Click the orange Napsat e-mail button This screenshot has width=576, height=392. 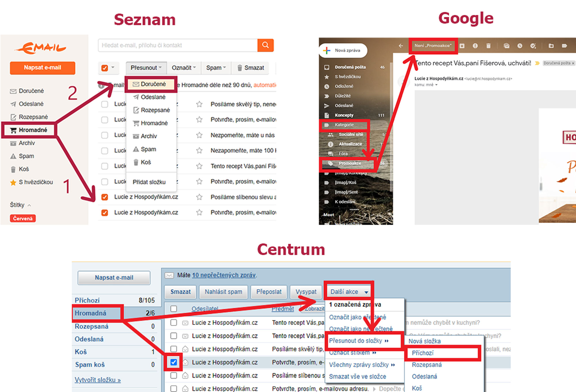pyautogui.click(x=42, y=68)
